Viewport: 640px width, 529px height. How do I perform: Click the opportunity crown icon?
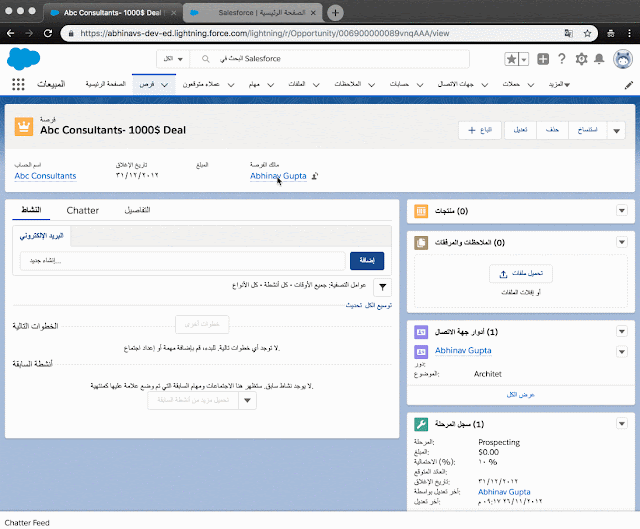pos(24,127)
